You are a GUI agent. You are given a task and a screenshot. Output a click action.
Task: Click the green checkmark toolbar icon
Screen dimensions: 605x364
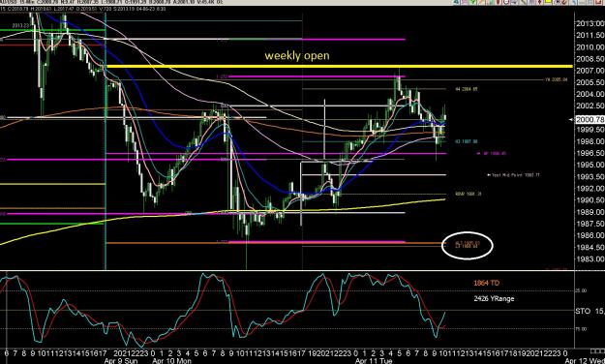472,2
